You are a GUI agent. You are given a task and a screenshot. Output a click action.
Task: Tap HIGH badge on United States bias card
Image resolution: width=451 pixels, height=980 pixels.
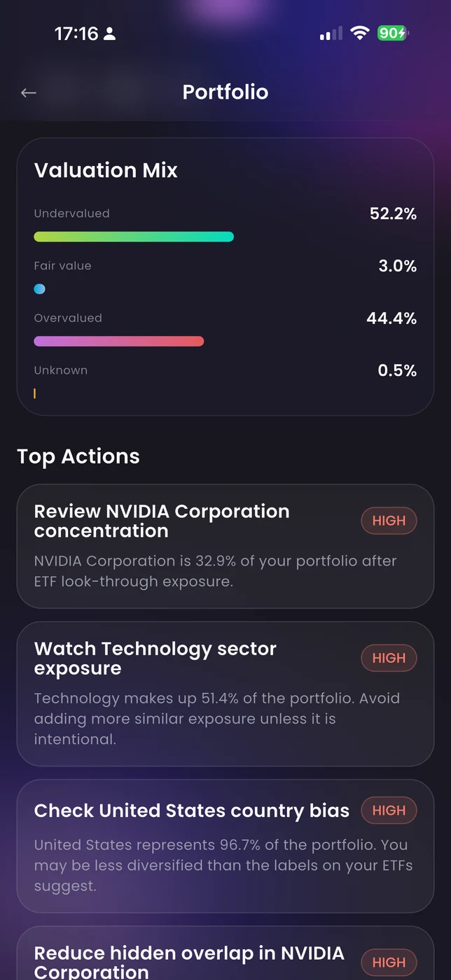389,811
